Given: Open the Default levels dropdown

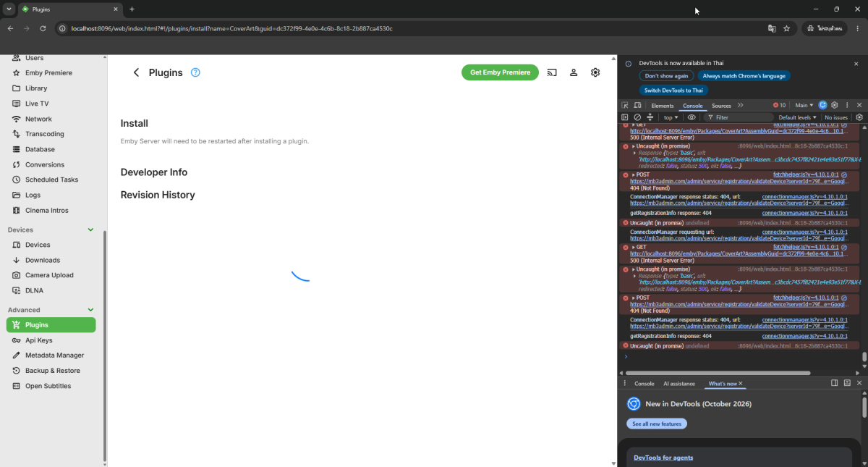Looking at the screenshot, I should click(797, 117).
